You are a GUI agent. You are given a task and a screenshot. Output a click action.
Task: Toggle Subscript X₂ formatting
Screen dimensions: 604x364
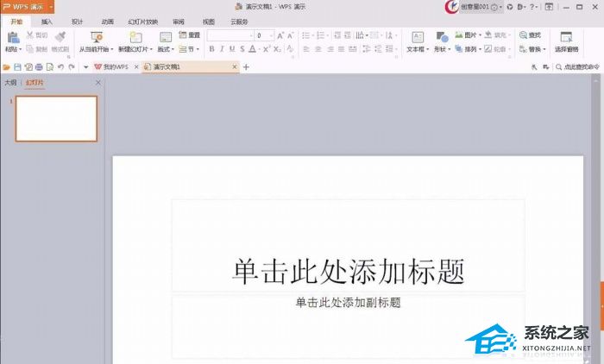tap(277, 49)
